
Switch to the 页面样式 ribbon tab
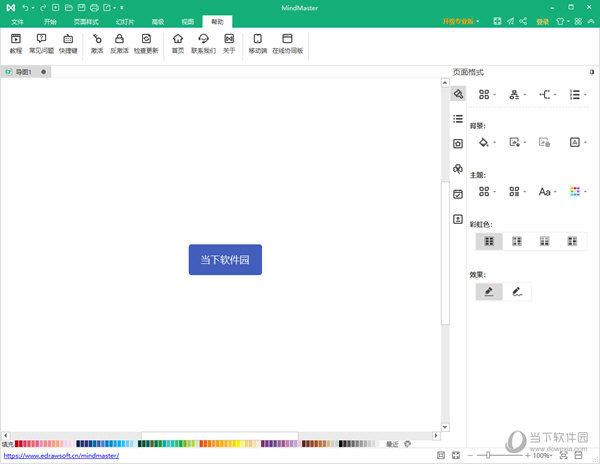click(x=87, y=20)
